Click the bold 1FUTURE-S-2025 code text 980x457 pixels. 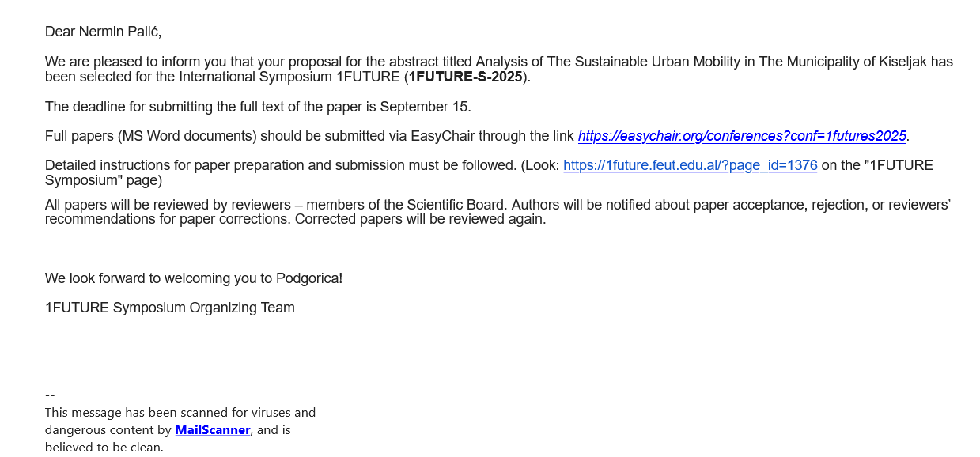465,77
